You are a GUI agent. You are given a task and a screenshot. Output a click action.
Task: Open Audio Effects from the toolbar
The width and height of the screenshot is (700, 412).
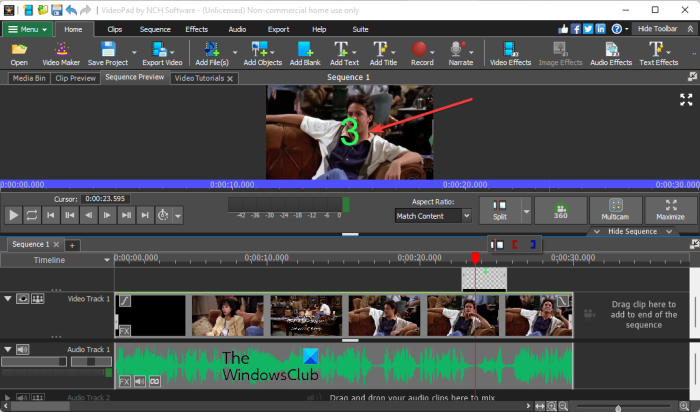point(611,54)
